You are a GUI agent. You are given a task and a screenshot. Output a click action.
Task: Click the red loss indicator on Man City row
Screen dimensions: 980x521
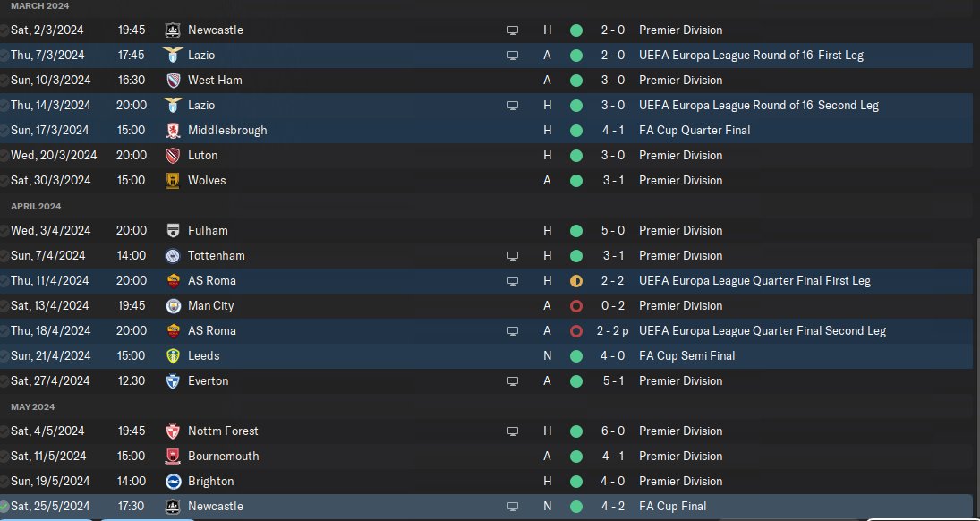point(576,305)
